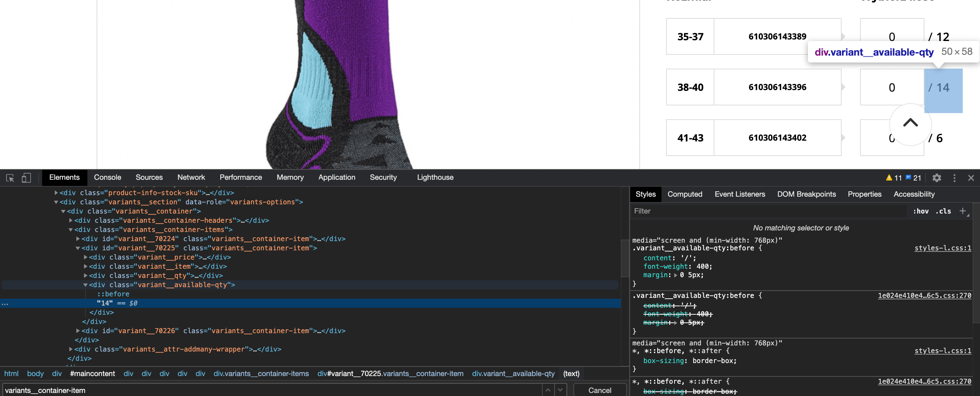Screen dimensions: 980x396
Task: Expand the variants__attr-addmany-wrapper div
Action: click(71, 349)
